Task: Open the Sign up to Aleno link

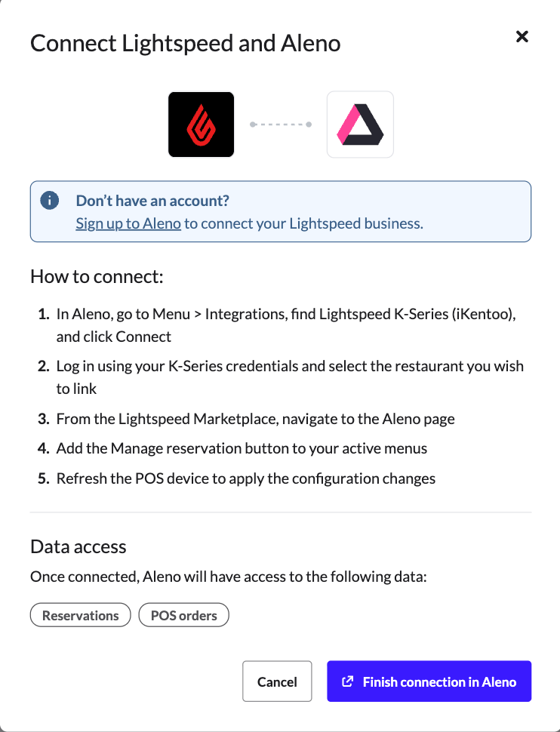Action: pos(128,223)
